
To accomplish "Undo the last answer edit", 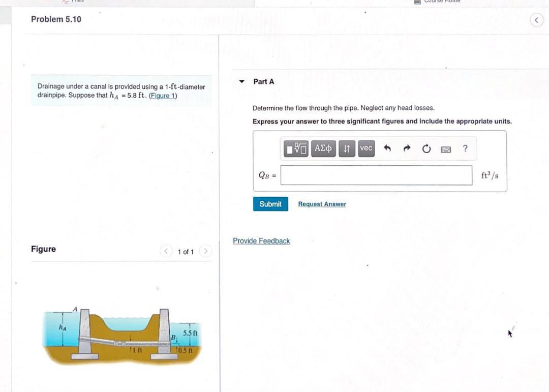I will tap(387, 148).
